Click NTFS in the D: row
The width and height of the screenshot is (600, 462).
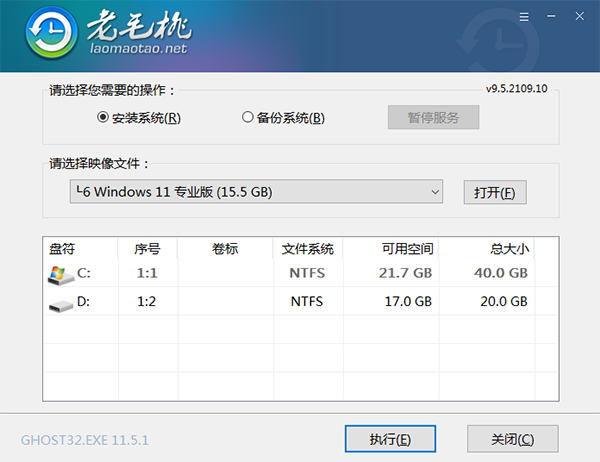click(x=307, y=302)
